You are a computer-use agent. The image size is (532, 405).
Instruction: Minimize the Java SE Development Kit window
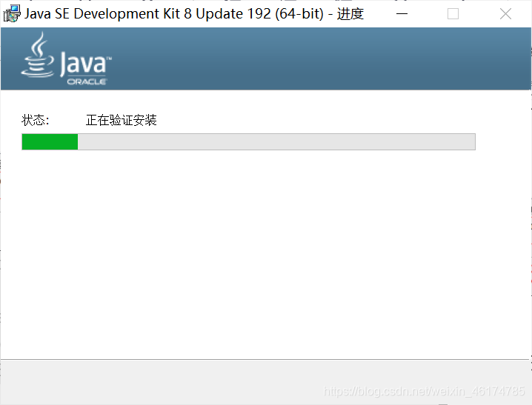pos(402,14)
